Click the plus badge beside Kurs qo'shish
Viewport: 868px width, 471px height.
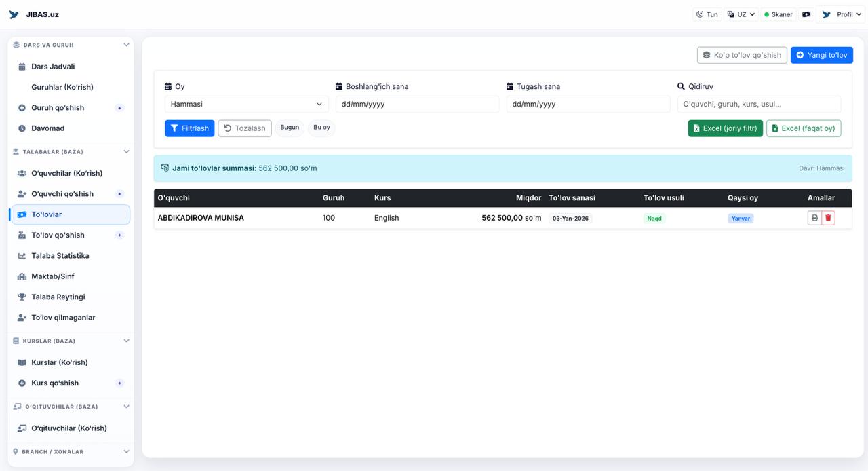click(x=119, y=383)
